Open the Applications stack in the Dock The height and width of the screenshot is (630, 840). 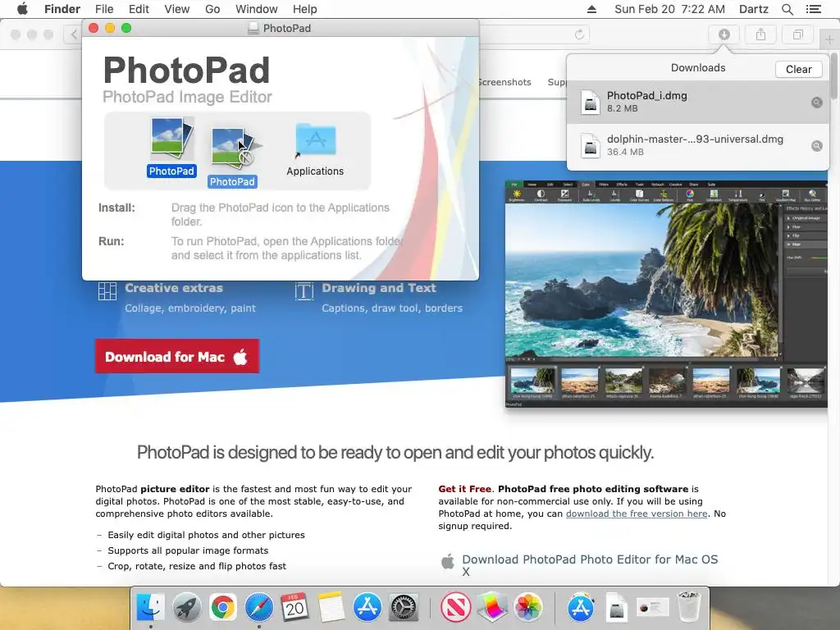click(581, 607)
